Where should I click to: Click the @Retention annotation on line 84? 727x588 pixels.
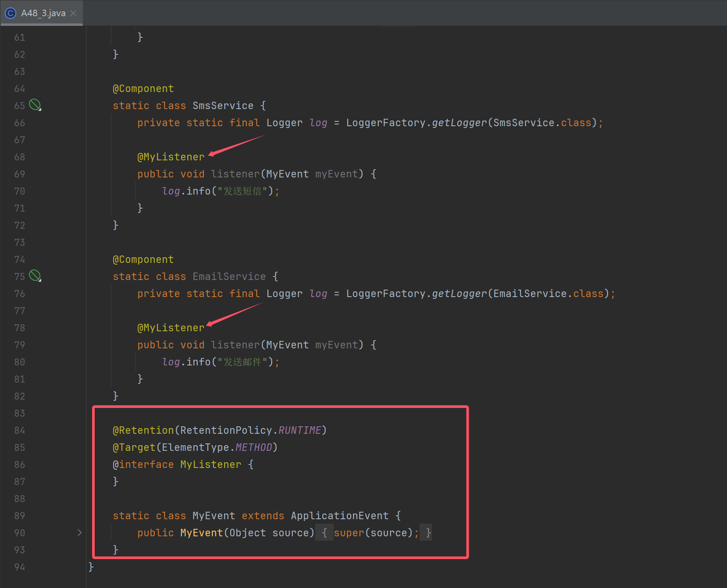pos(143,430)
